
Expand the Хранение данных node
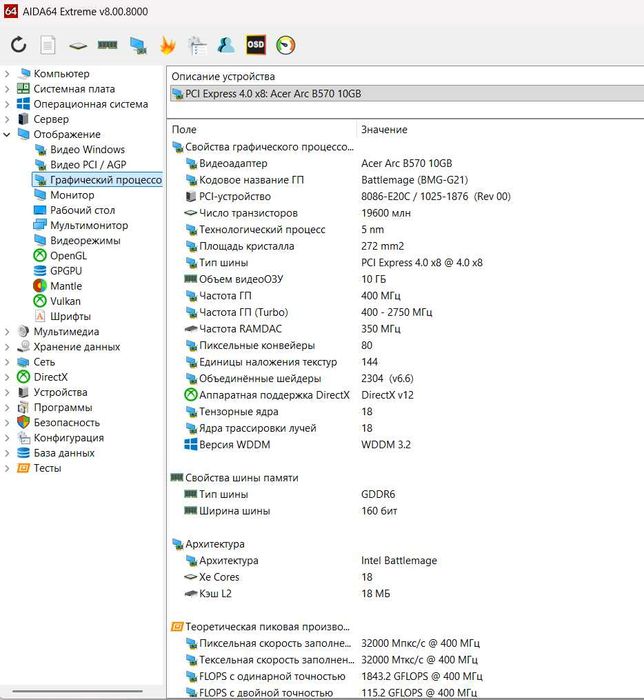(7, 347)
